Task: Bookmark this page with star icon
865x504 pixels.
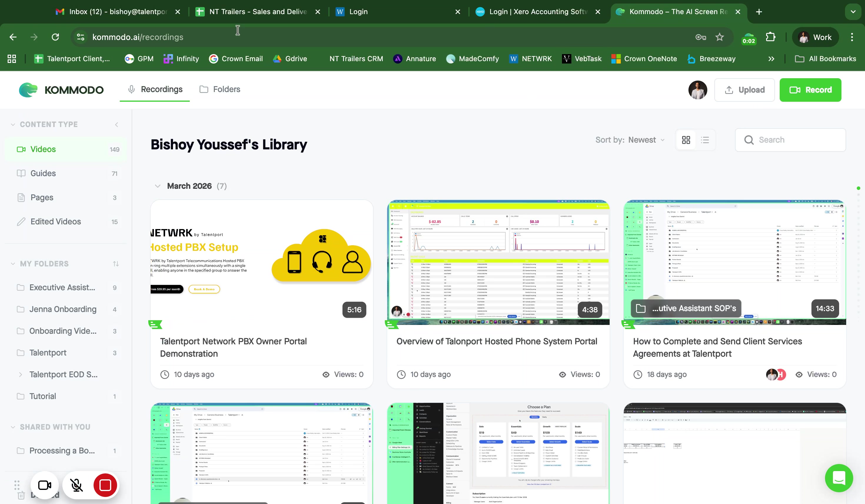Action: coord(719,37)
